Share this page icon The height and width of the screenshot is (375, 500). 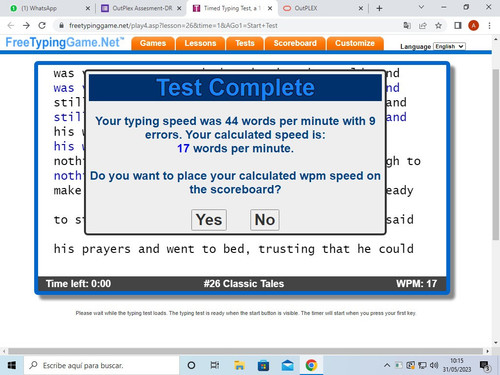(423, 26)
